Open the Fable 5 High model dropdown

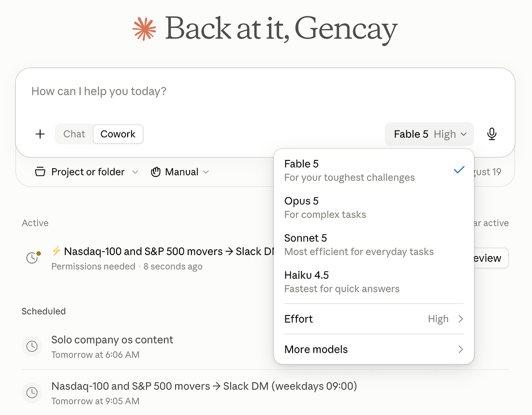[429, 134]
